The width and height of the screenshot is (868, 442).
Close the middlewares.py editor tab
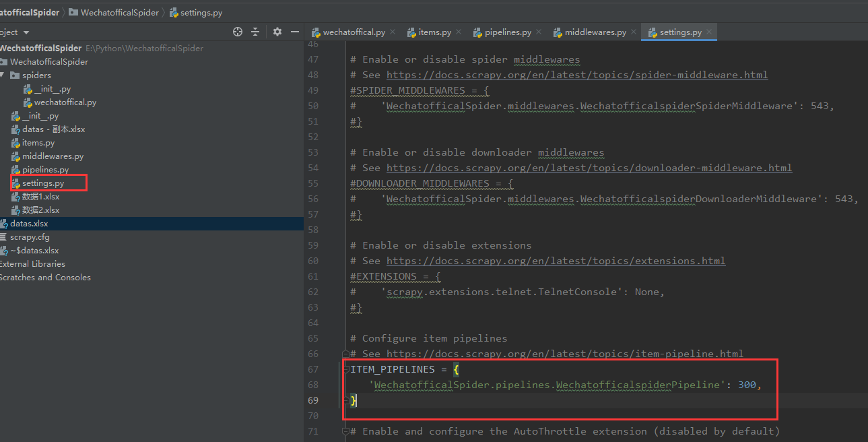(634, 32)
